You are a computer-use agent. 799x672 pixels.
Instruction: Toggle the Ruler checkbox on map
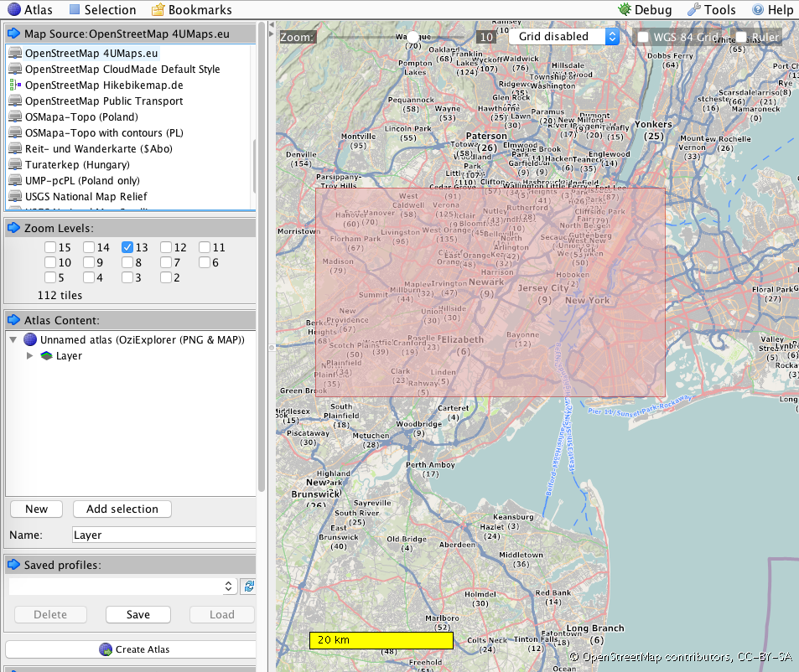tap(741, 37)
